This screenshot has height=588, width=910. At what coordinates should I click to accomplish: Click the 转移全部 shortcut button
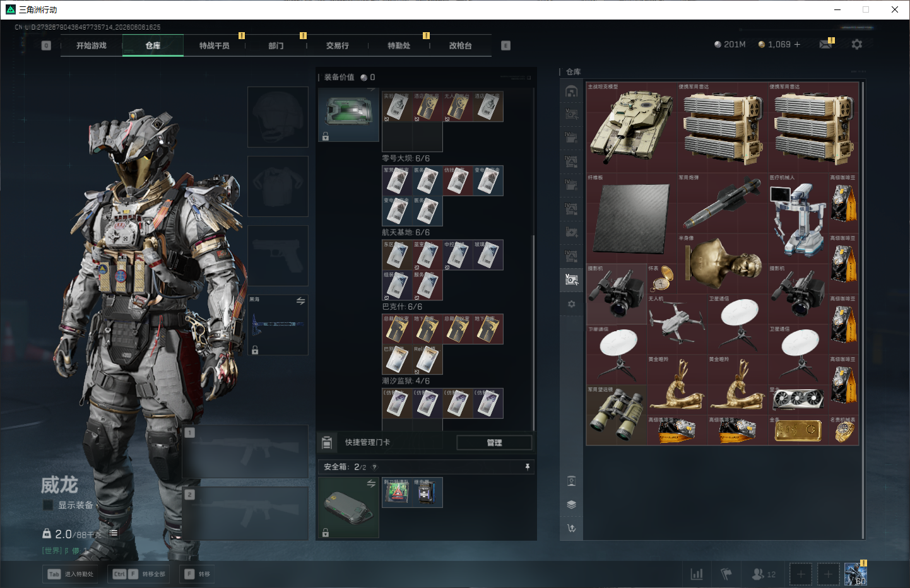[139, 574]
